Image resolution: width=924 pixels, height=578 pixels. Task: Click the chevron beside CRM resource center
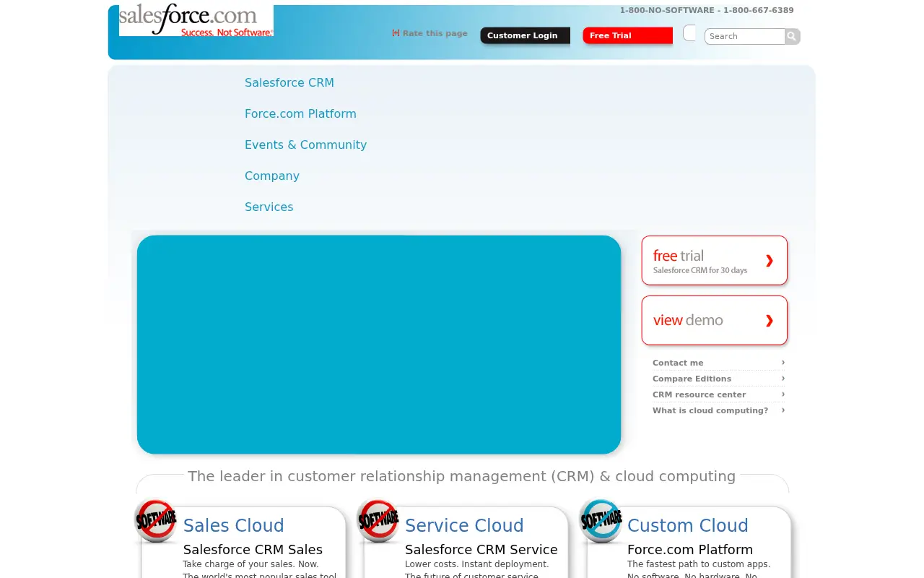tap(783, 394)
